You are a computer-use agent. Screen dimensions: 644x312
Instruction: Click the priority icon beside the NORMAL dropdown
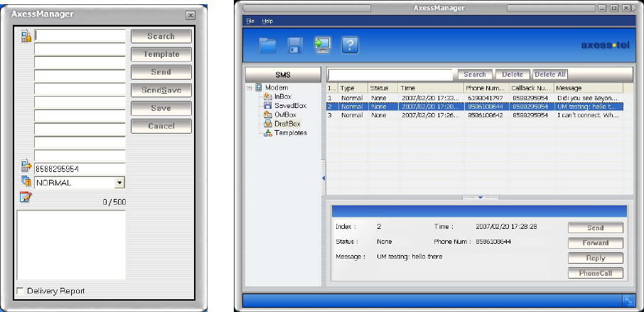point(26,181)
